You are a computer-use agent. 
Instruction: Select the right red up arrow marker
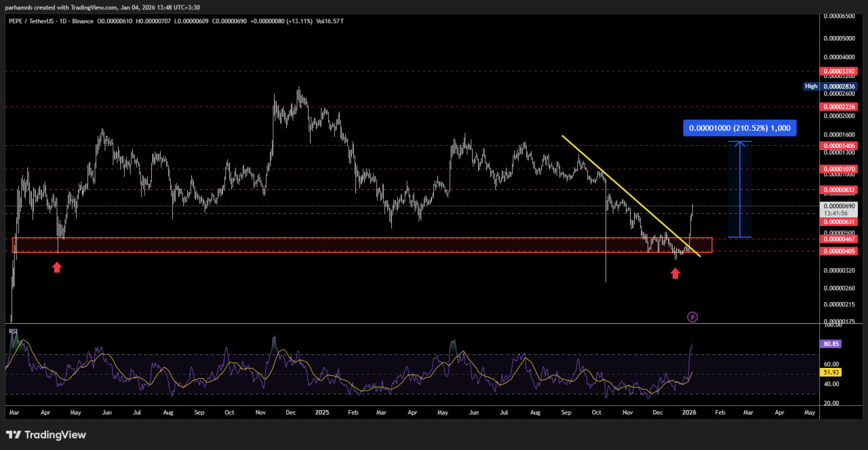pos(675,273)
